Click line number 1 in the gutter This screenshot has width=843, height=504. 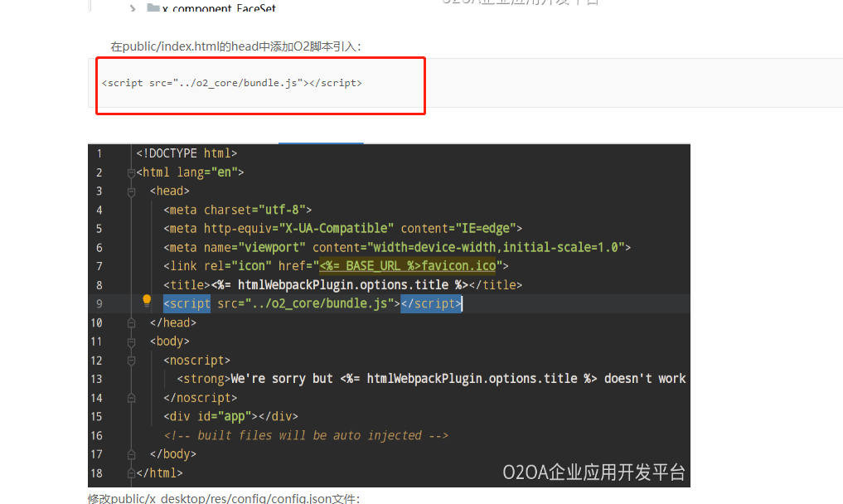click(x=99, y=154)
